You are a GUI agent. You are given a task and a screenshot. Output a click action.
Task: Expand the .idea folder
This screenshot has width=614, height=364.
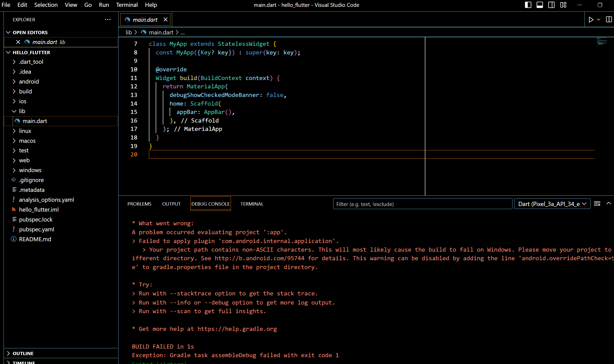[61, 72]
